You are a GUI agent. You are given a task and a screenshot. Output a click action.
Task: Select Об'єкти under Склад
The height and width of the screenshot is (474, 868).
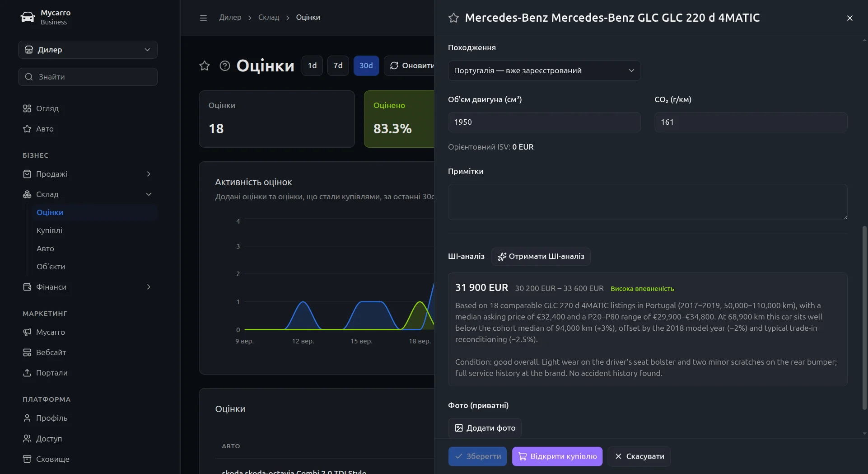pyautogui.click(x=94, y=267)
